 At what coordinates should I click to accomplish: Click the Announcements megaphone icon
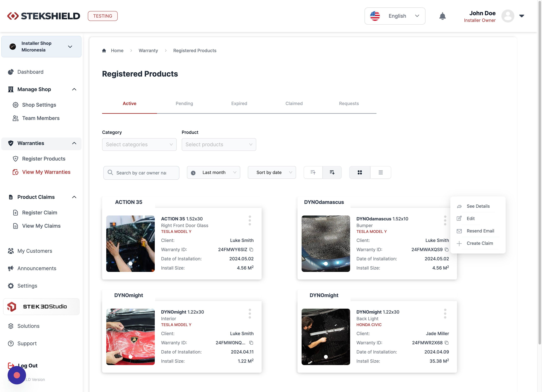coord(11,268)
